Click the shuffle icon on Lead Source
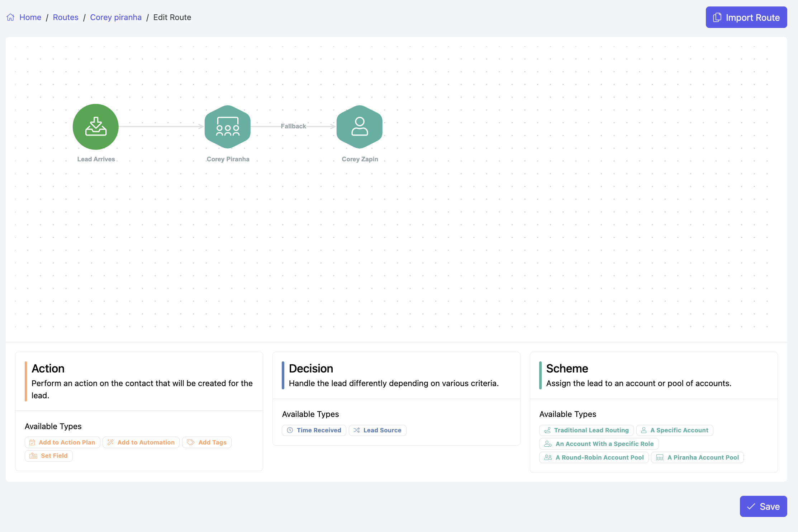 tap(357, 430)
